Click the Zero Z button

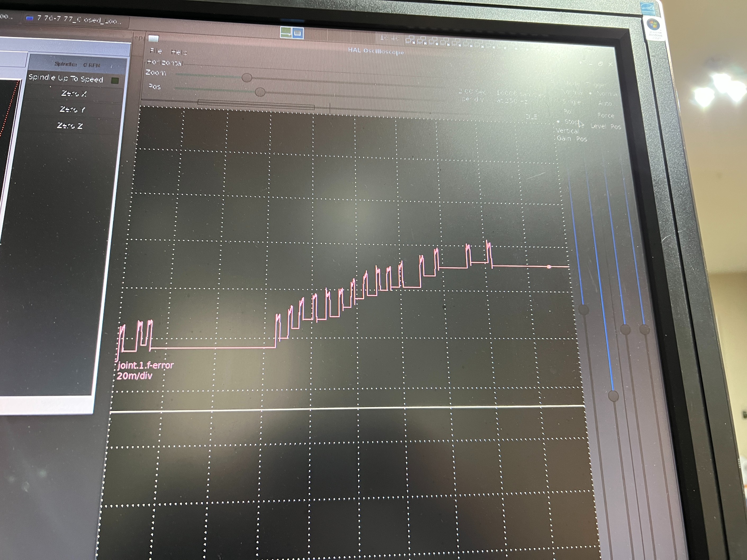(70, 125)
